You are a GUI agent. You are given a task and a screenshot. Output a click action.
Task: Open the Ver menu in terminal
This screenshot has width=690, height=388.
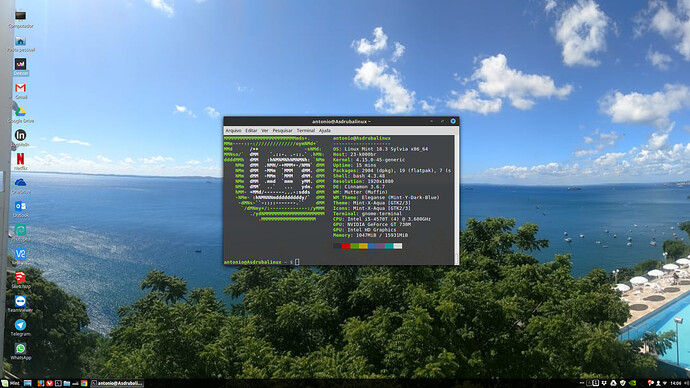tap(264, 131)
